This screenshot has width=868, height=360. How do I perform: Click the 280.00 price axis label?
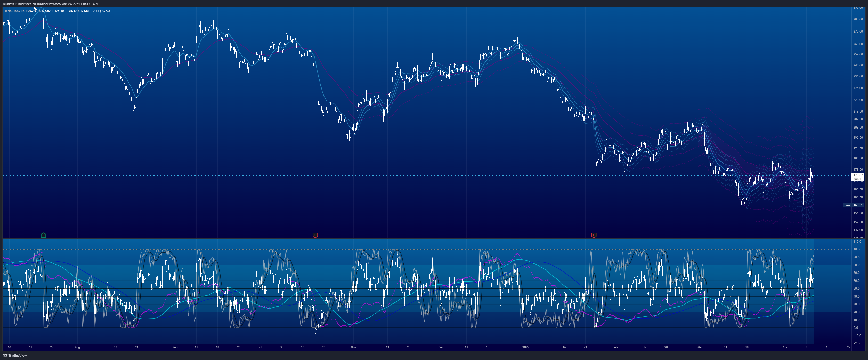point(858,19)
